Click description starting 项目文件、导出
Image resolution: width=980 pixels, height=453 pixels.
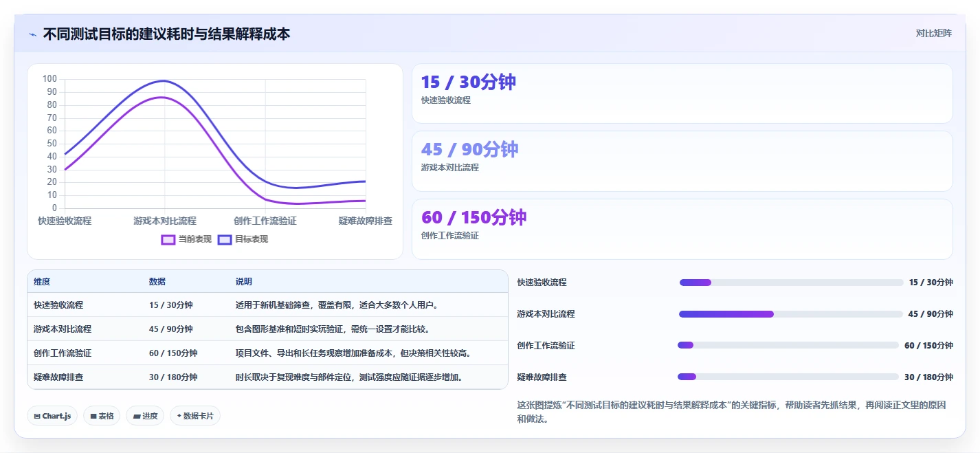(x=355, y=353)
